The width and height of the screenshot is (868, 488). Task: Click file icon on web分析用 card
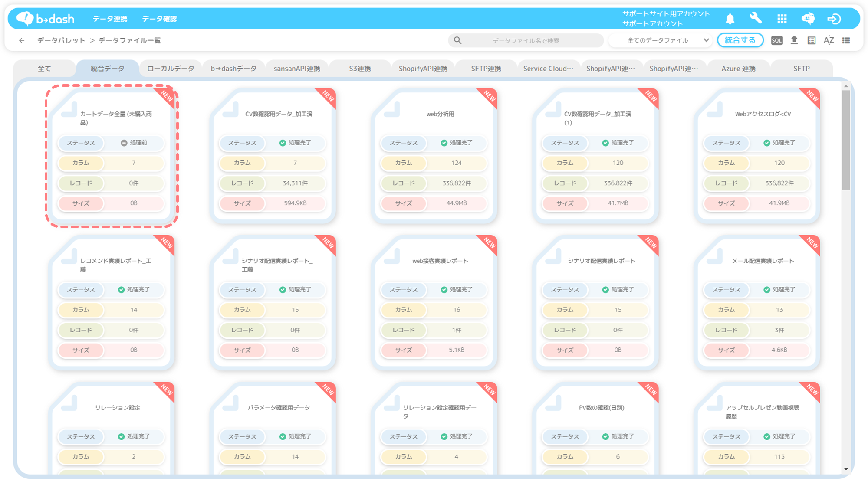[392, 109]
